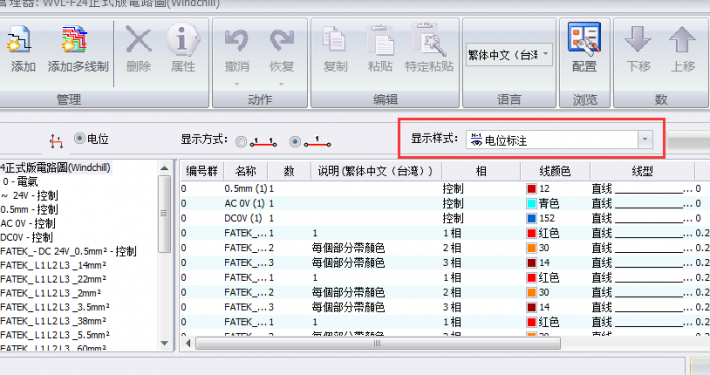Open the 撤消 dropdown arrow
The width and height of the screenshot is (710, 375).
[237, 84]
